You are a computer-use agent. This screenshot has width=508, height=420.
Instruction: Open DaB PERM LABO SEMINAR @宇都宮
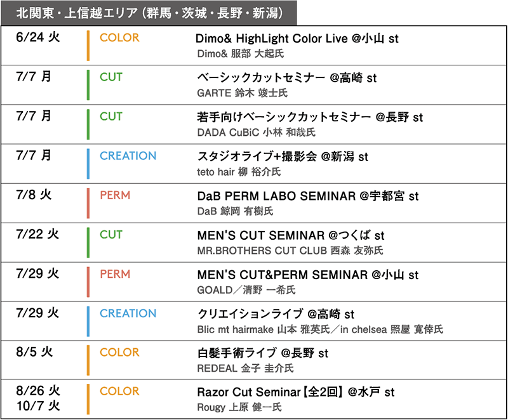point(308,196)
